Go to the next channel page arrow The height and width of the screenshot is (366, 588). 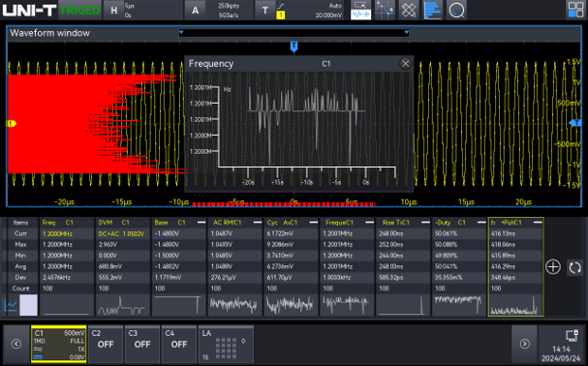click(525, 344)
